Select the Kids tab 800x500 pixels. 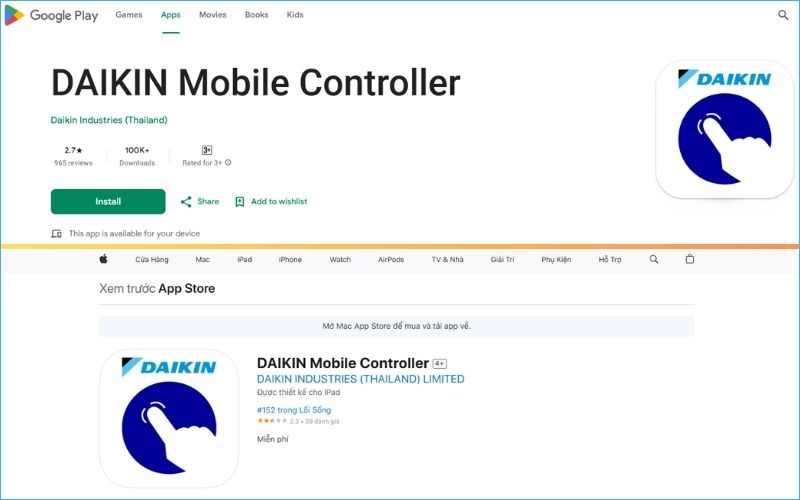click(x=295, y=15)
